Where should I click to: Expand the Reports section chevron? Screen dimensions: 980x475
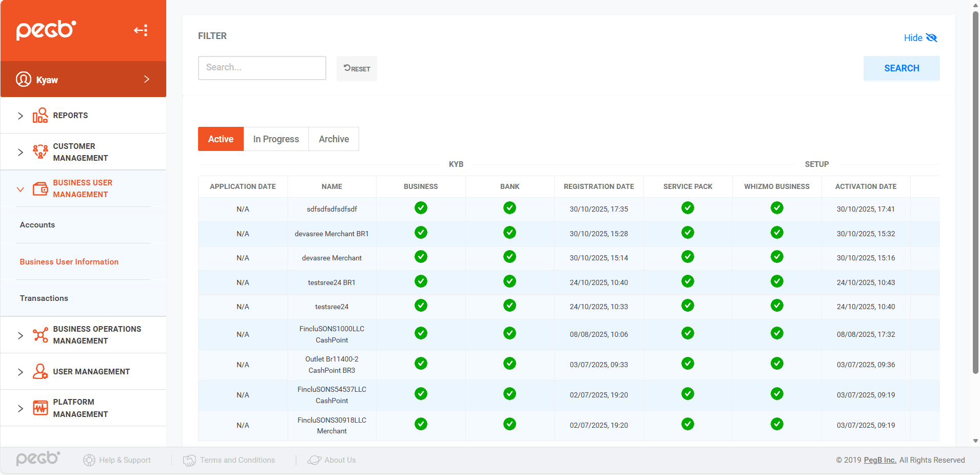[x=20, y=115]
